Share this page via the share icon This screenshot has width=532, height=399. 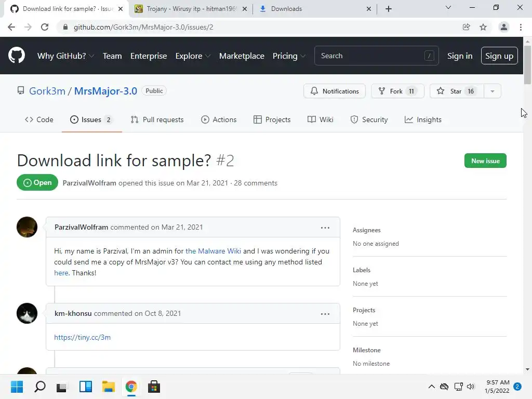[467, 27]
